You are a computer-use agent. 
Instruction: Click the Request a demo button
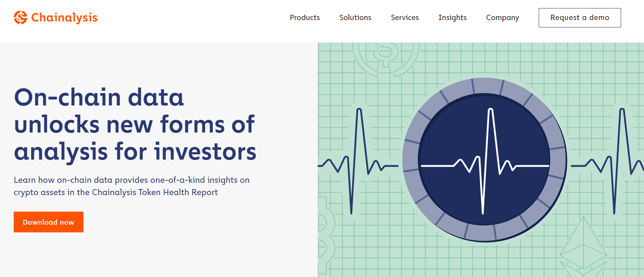click(x=580, y=18)
